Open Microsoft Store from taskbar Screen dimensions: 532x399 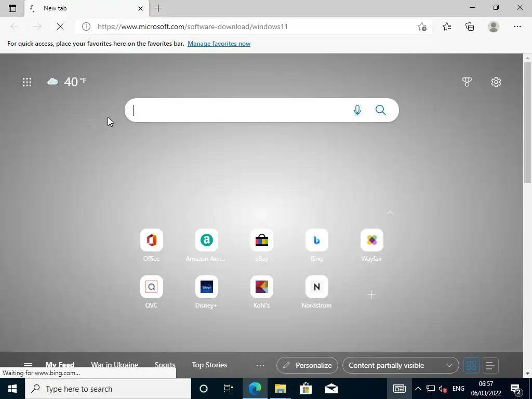click(x=305, y=389)
